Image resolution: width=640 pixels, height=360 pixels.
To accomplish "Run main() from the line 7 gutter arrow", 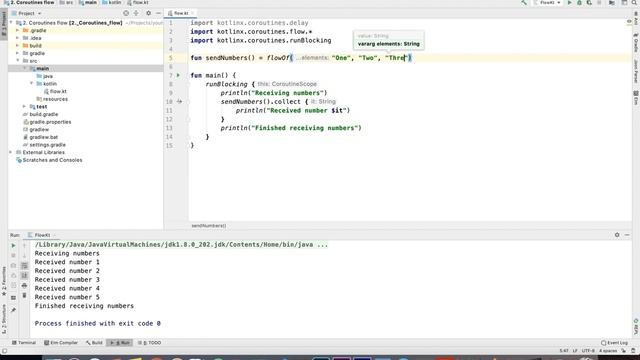I will [x=178, y=75].
